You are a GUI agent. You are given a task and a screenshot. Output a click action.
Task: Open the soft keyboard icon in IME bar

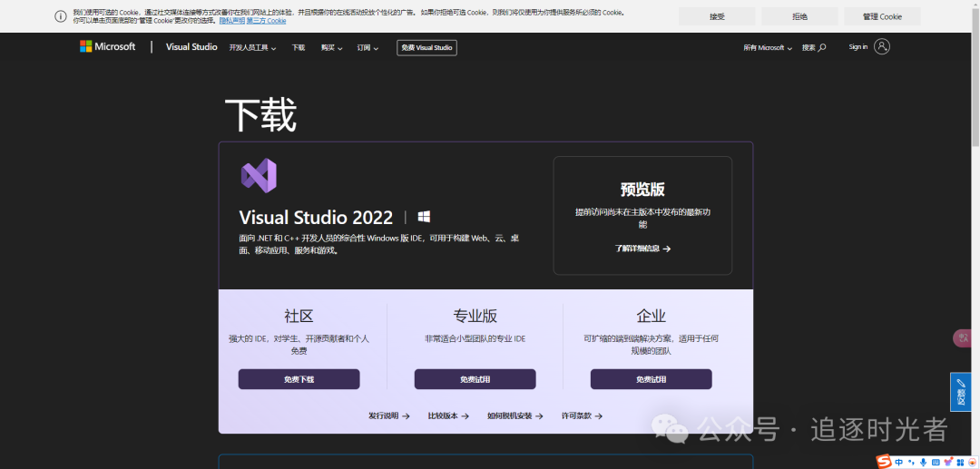click(x=936, y=462)
